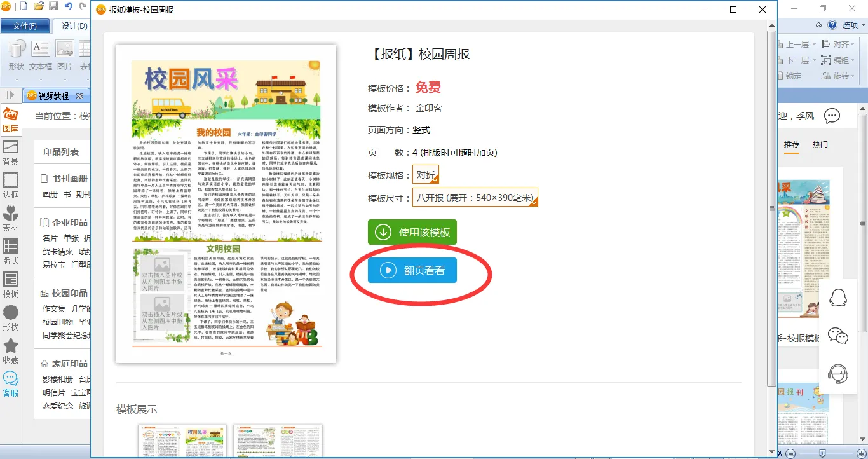Open 形状 shapes in left sidebar
The width and height of the screenshot is (868, 459).
tap(10, 319)
